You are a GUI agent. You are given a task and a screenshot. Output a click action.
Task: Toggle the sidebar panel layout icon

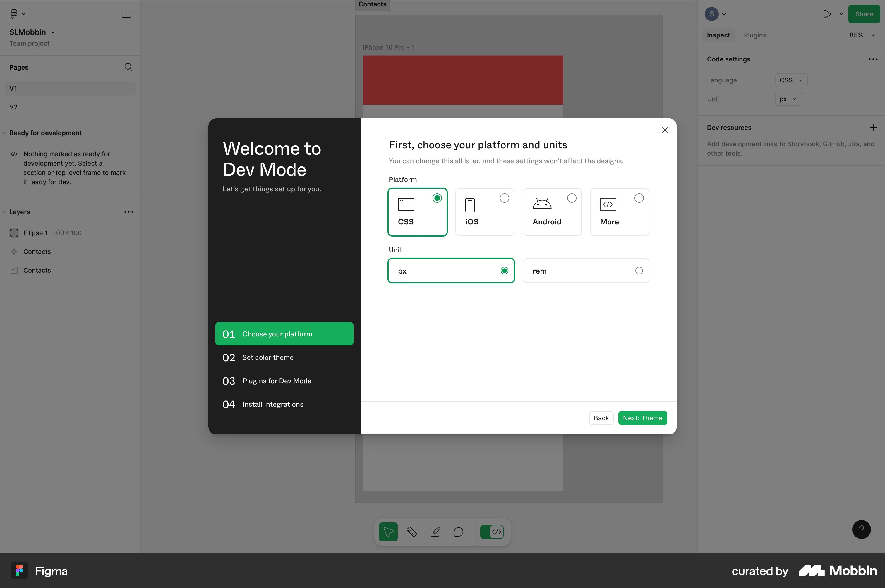point(126,14)
